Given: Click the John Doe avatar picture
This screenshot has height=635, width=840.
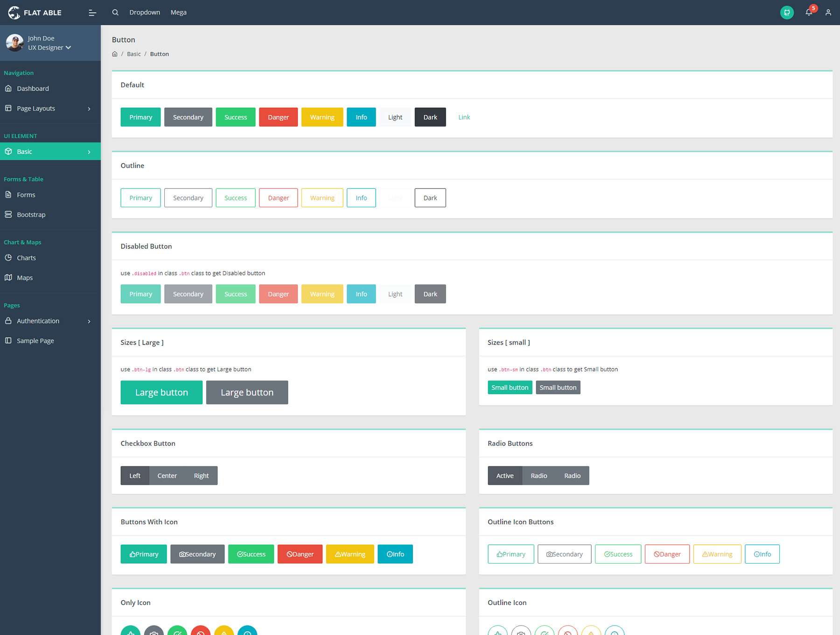Looking at the screenshot, I should (x=15, y=43).
